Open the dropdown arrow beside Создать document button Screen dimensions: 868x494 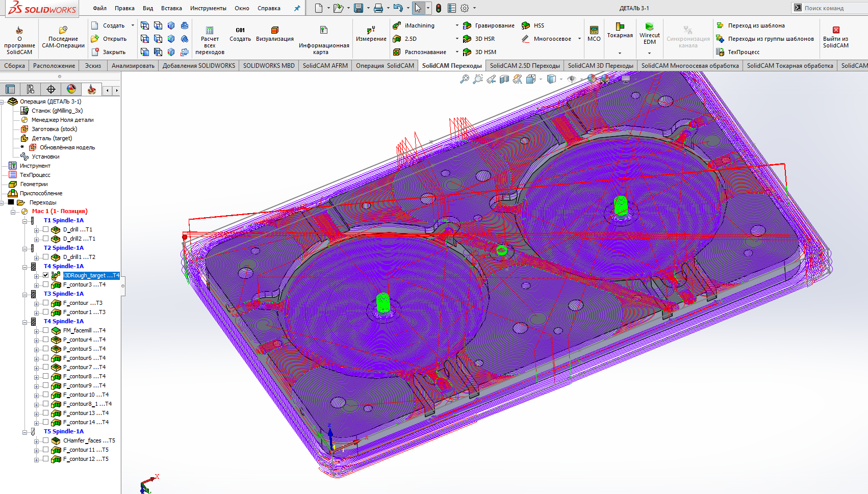tap(133, 25)
